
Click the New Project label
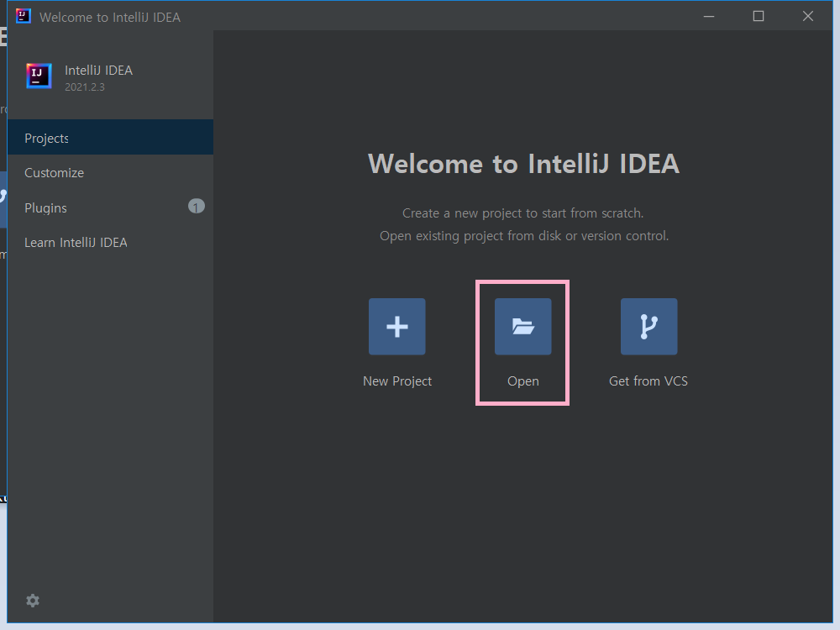[x=397, y=381]
